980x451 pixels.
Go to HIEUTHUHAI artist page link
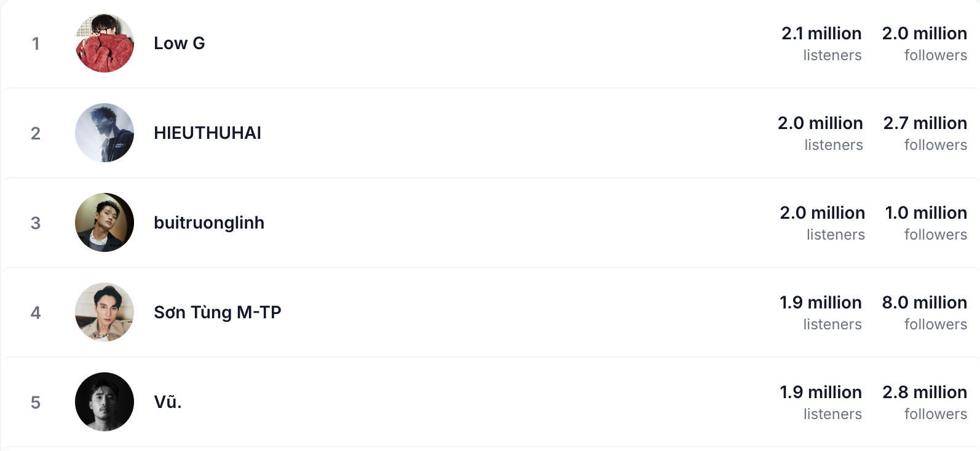pyautogui.click(x=207, y=133)
